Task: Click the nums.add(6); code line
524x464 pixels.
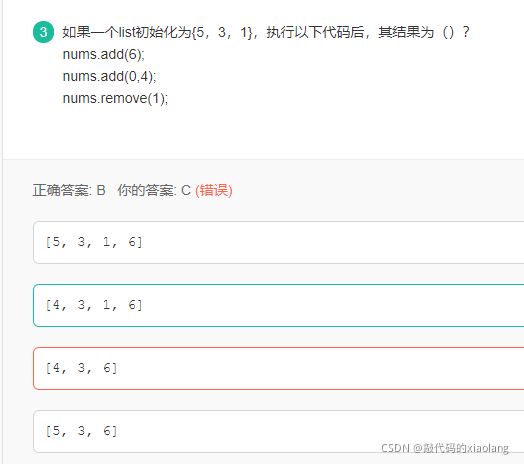Action: point(104,54)
